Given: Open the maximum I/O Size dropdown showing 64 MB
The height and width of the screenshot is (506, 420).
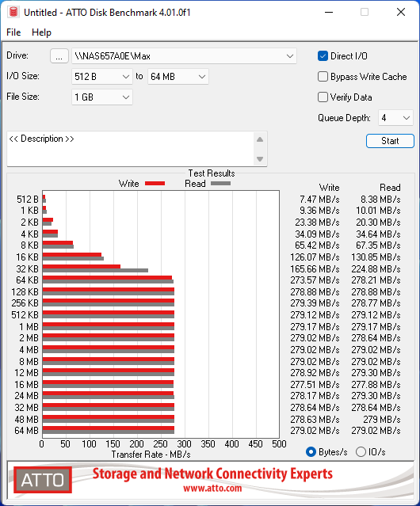Looking at the screenshot, I should coord(178,77).
